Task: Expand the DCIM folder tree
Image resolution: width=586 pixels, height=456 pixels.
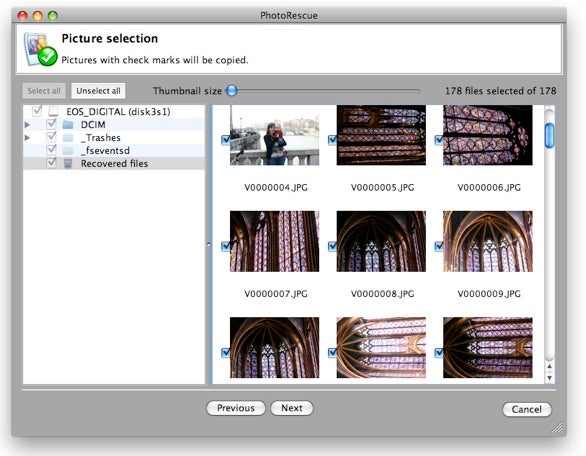Action: click(27, 124)
